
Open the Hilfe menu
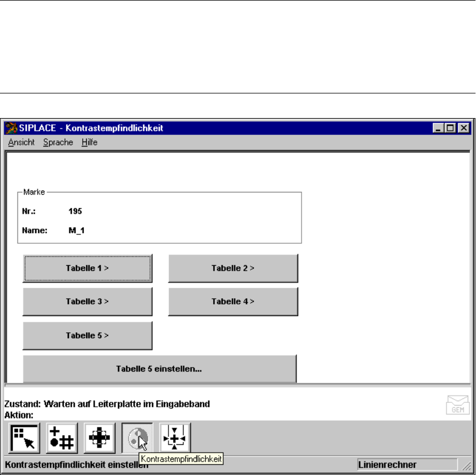click(89, 142)
